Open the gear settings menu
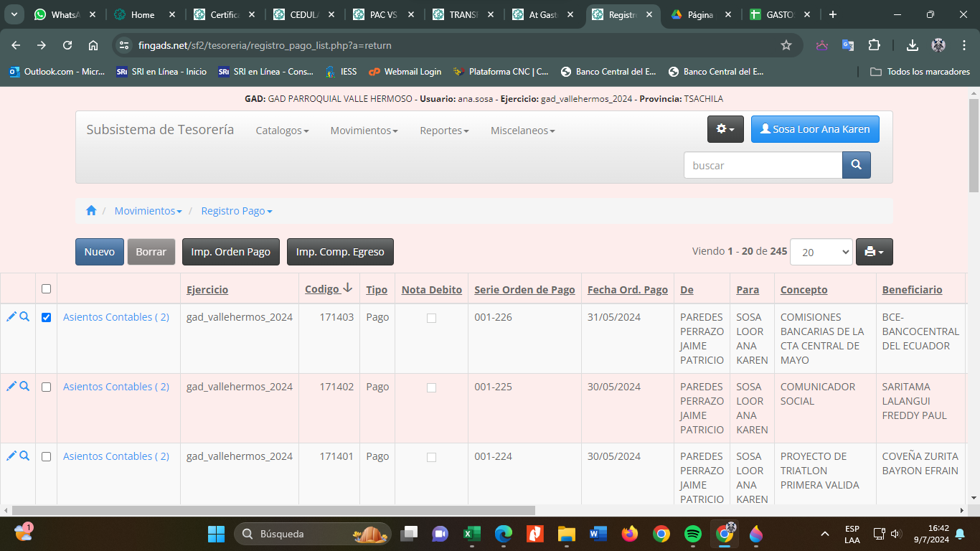This screenshot has width=980, height=551. 725,129
